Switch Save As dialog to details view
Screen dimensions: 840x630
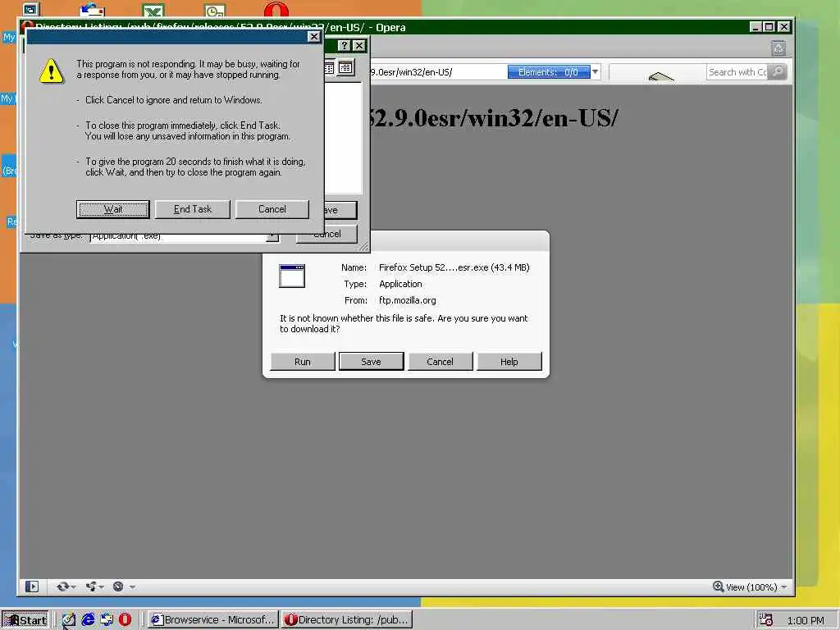point(346,67)
